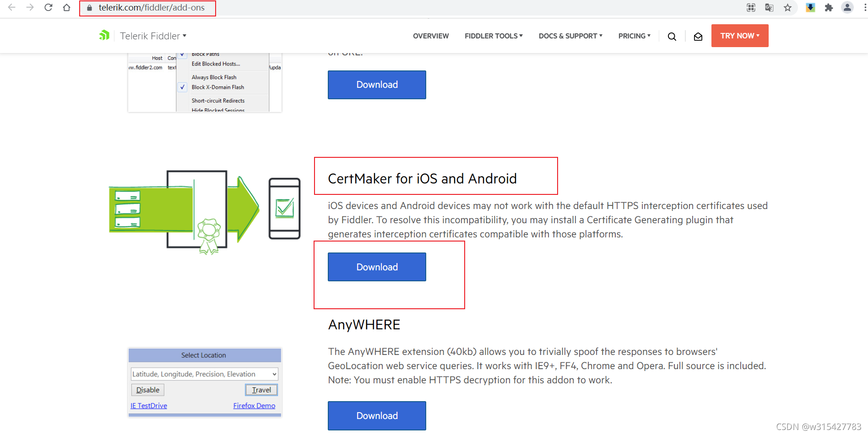Open the extensions puzzle icon
Image resolution: width=868 pixels, height=435 pixels.
click(x=829, y=7)
